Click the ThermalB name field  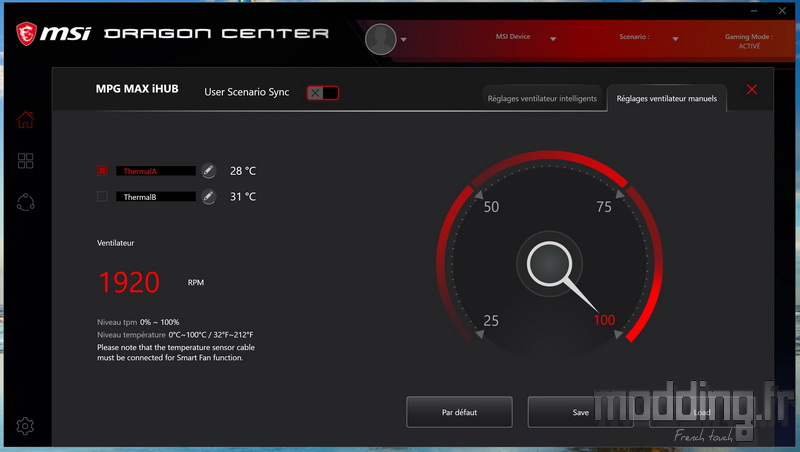tap(156, 196)
